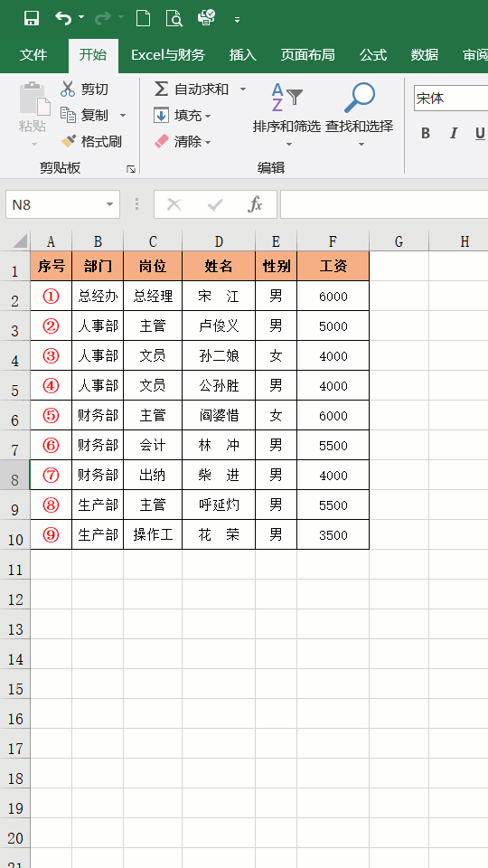Open the 剪贴板 dialog launcher

(x=131, y=169)
